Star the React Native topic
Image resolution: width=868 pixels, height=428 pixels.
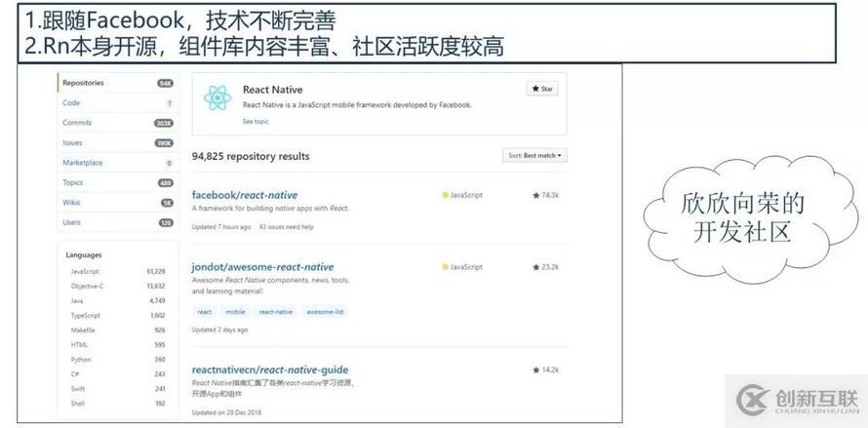[x=542, y=89]
